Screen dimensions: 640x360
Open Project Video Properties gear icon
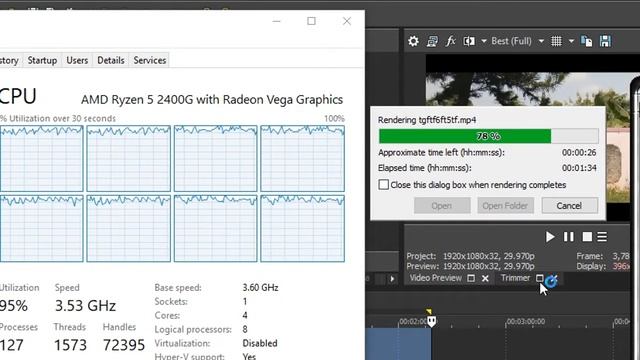point(413,41)
